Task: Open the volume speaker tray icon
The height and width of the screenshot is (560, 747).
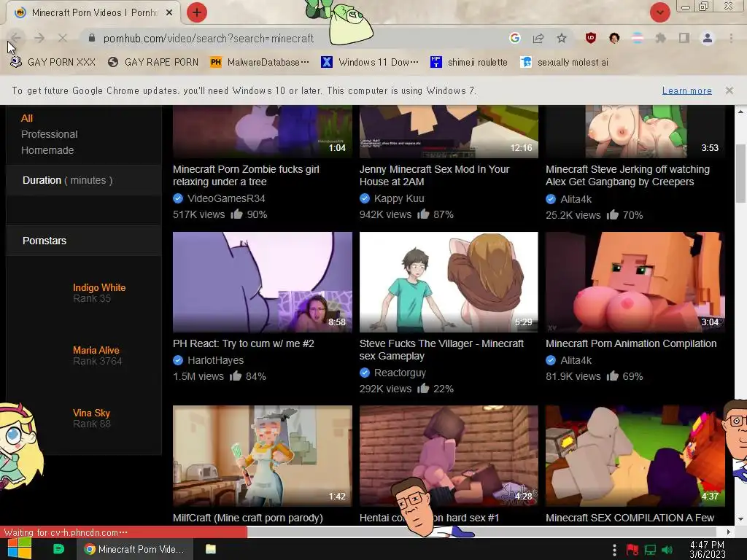Action: click(667, 550)
